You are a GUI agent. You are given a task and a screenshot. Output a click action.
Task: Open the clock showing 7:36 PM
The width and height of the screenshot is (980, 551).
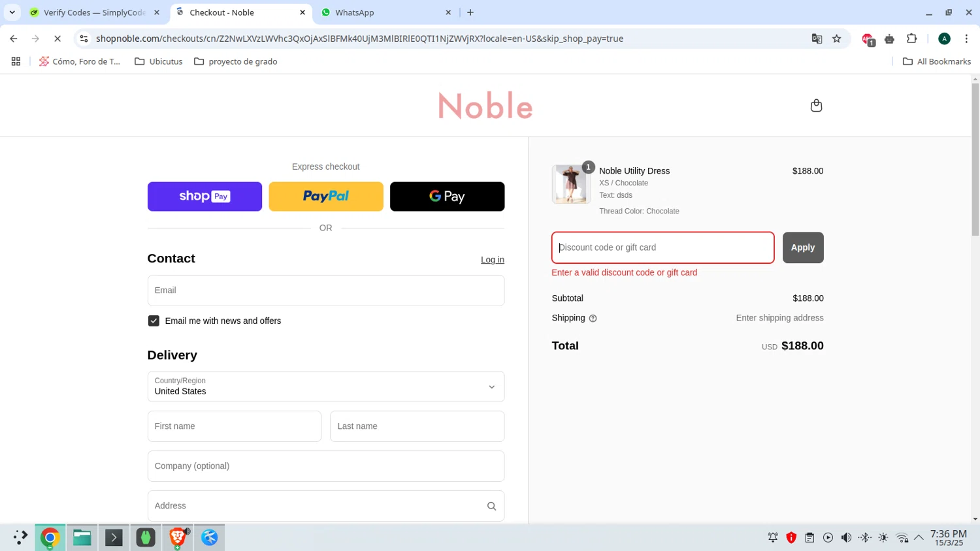click(x=949, y=538)
